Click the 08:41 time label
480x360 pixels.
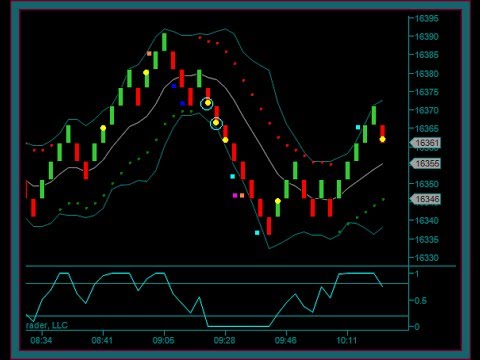coord(103,340)
